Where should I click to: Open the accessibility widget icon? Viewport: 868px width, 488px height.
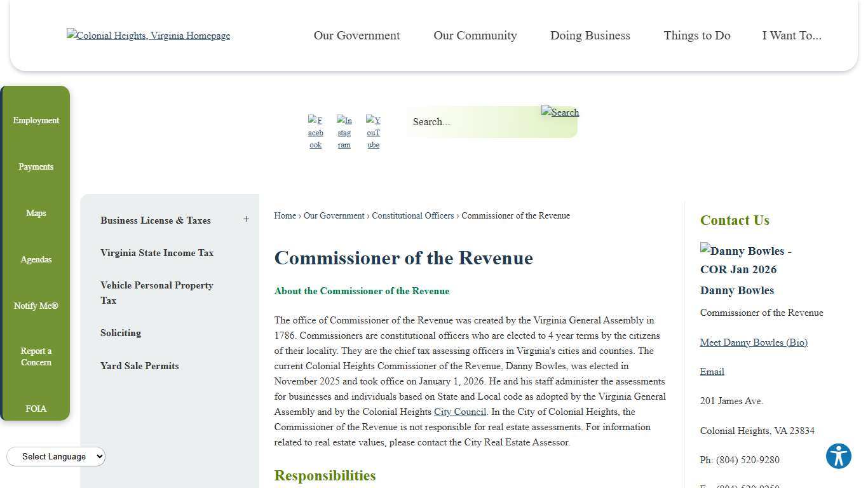click(838, 456)
